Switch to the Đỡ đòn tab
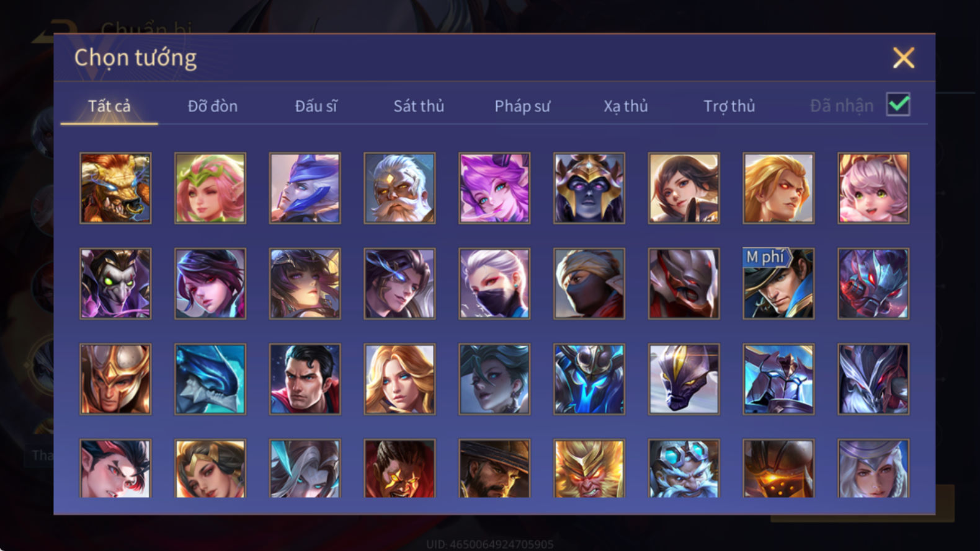This screenshot has height=551, width=980. click(212, 106)
